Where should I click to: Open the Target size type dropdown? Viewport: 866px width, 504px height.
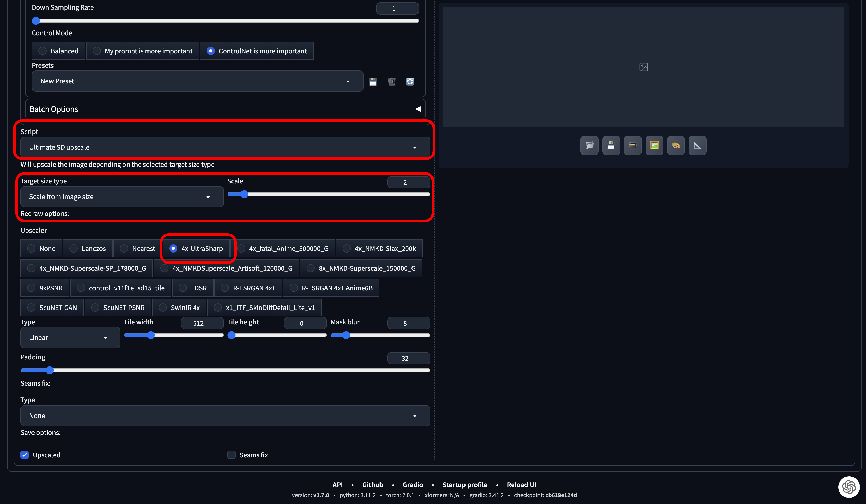point(122,197)
